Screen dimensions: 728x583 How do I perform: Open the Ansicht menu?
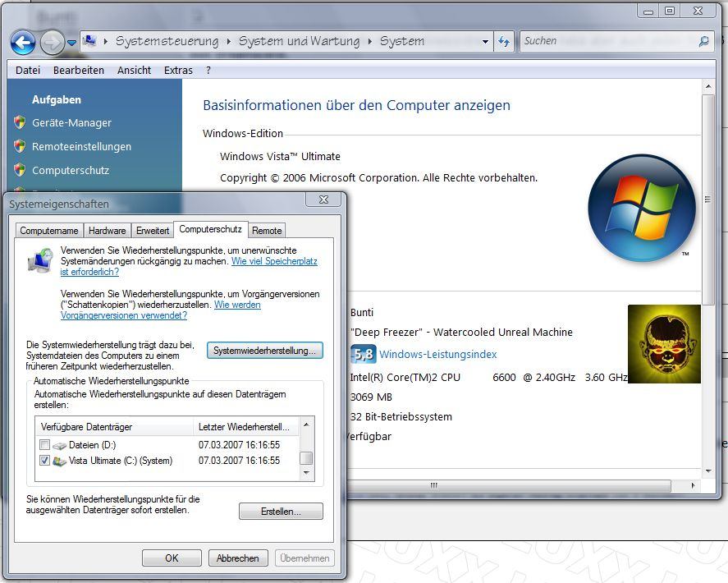coord(134,70)
